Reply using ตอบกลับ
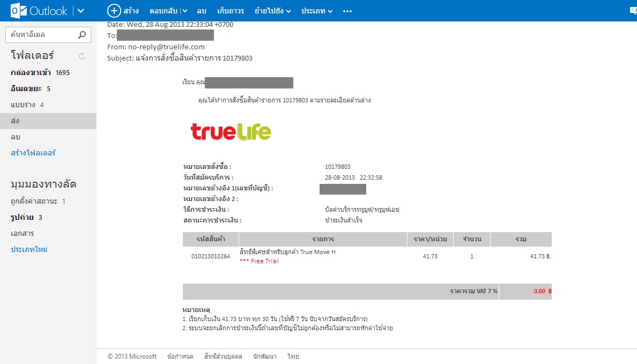The width and height of the screenshot is (637, 364). click(164, 11)
